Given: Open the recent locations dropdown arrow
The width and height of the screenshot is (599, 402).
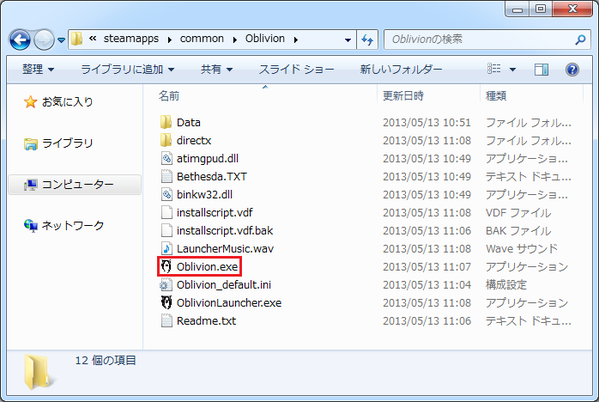Looking at the screenshot, I should point(61,39).
